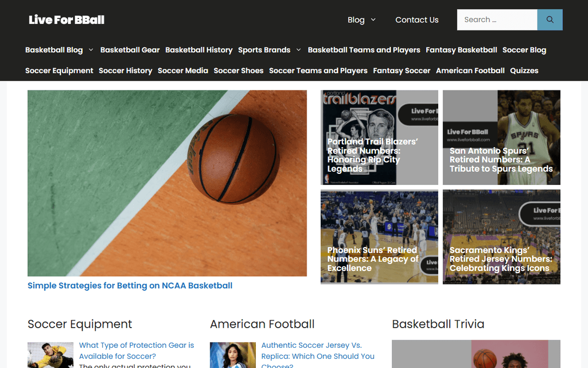Open Soccer Media menu item
The width and height of the screenshot is (588, 368).
coord(182,70)
